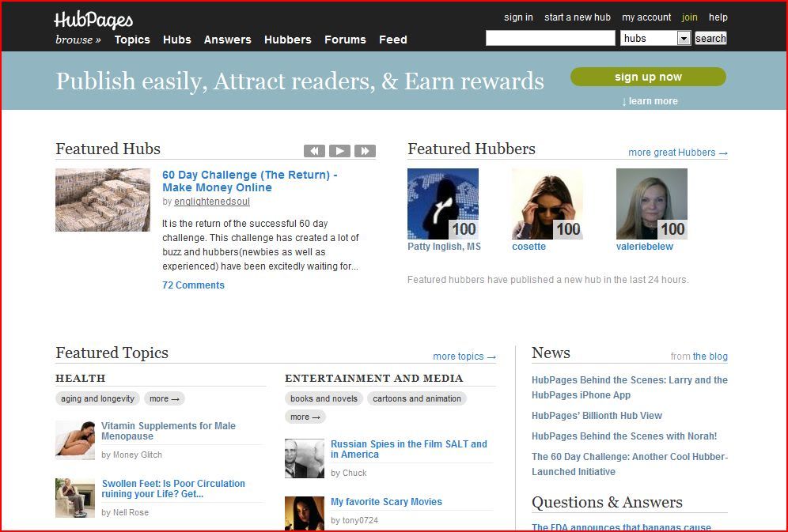Open the help link
Viewport: 788px width, 532px height.
pos(718,17)
